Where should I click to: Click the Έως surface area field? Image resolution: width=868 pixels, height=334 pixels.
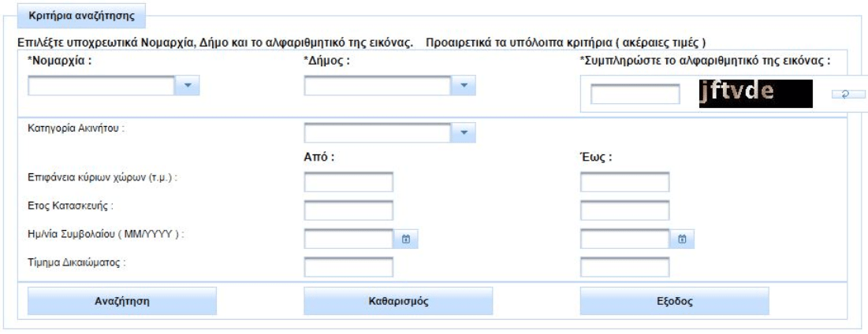pyautogui.click(x=625, y=182)
